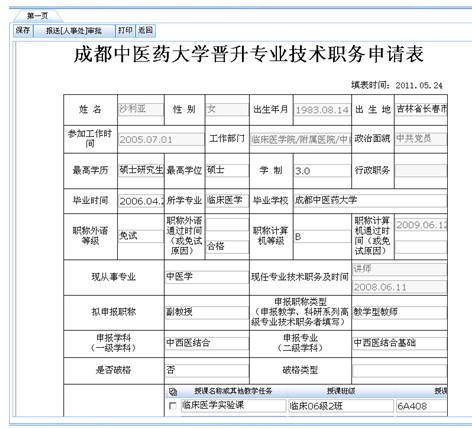Select the 授课班级 column header
Screen dimensions: 472x429
pos(341,391)
